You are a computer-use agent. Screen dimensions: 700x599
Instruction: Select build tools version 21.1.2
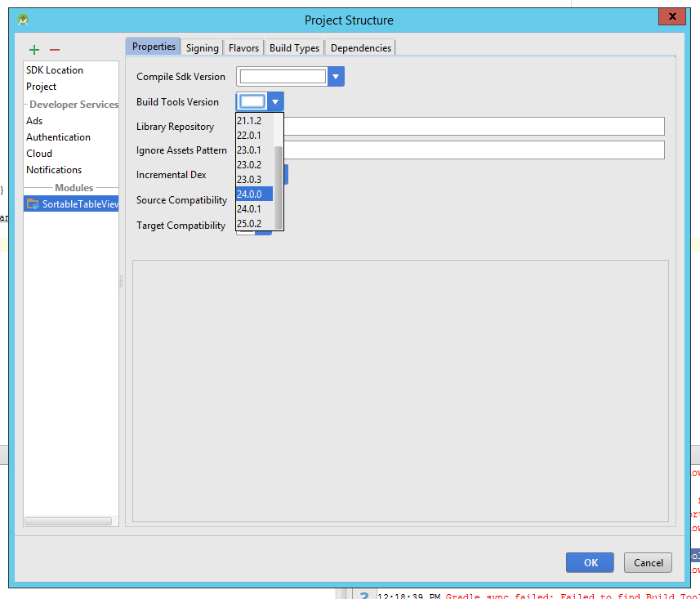tap(255, 121)
